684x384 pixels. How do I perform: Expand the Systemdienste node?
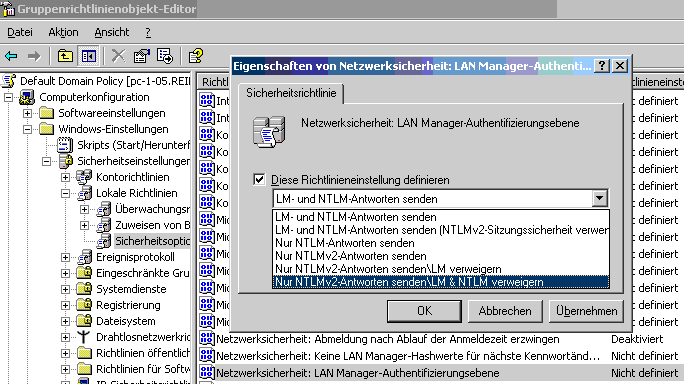pos(65,289)
